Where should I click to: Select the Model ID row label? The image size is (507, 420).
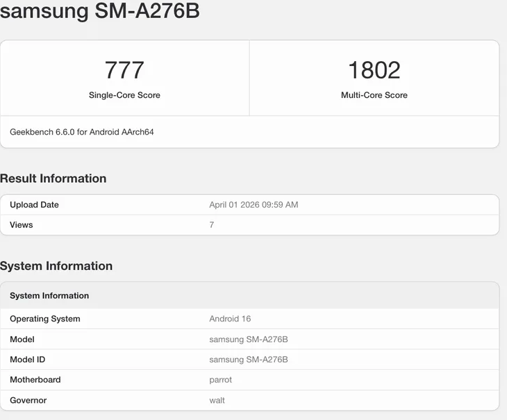click(27, 360)
